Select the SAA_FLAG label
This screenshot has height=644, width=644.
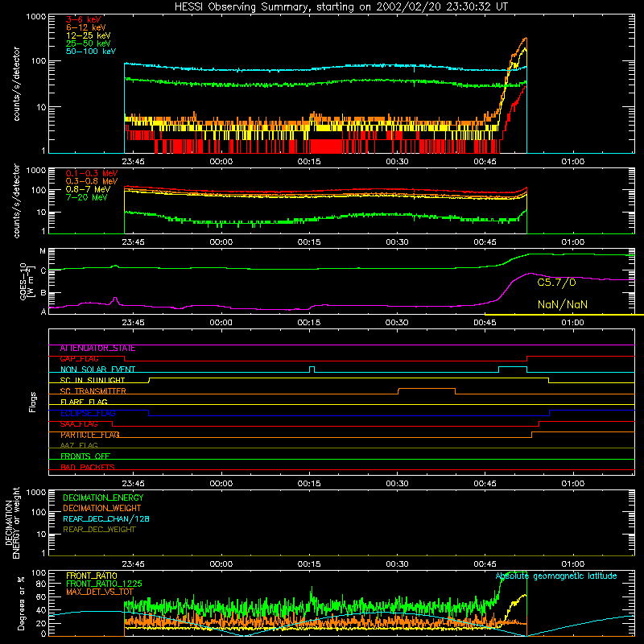pos(79,424)
